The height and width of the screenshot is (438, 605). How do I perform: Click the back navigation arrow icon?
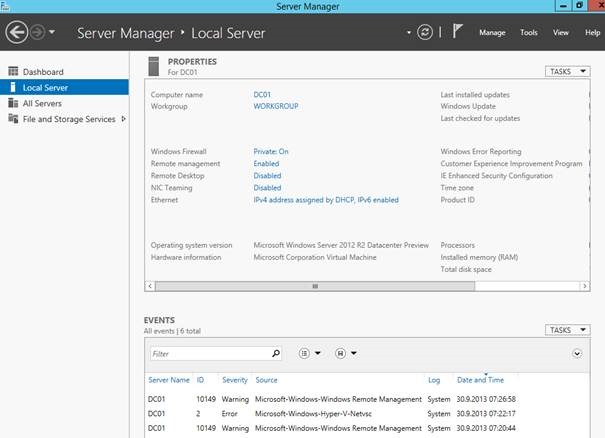click(x=17, y=32)
